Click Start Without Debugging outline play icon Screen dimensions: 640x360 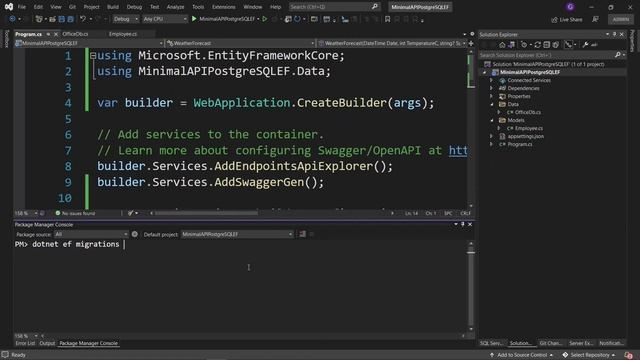point(264,19)
